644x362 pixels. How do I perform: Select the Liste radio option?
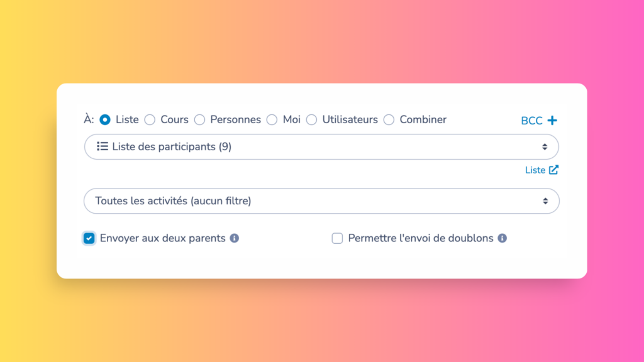tap(104, 119)
